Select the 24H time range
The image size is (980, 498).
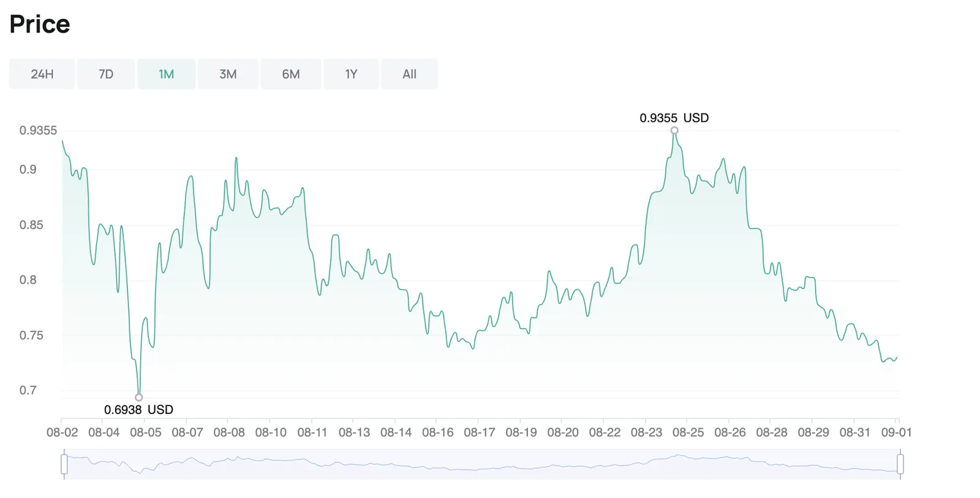pos(42,74)
